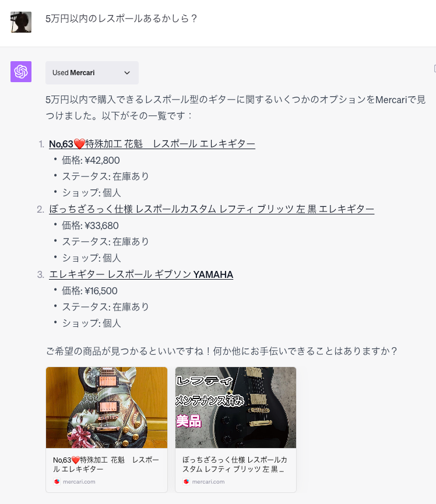436x504 pixels.
Task: Click the user profile avatar
Action: pyautogui.click(x=21, y=22)
